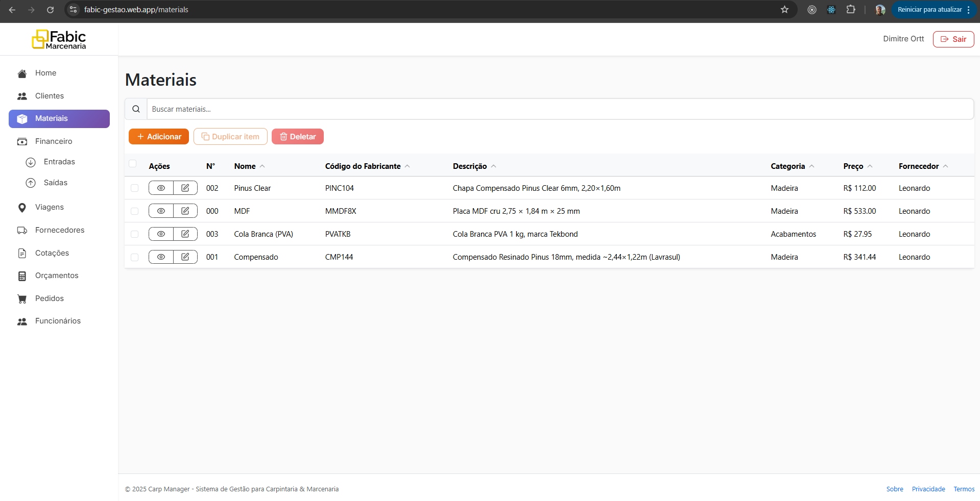980x501 pixels.
Task: Open Chrome menu three-dot icon
Action: tap(969, 10)
